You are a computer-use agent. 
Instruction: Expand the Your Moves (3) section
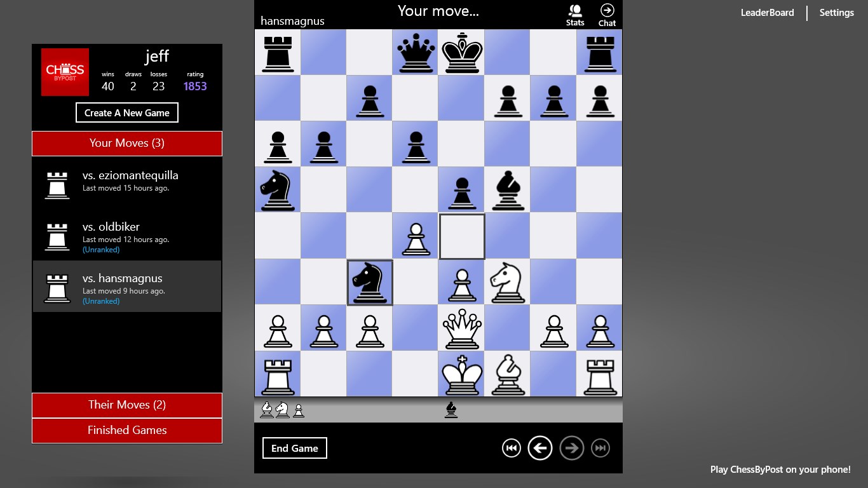coord(127,143)
